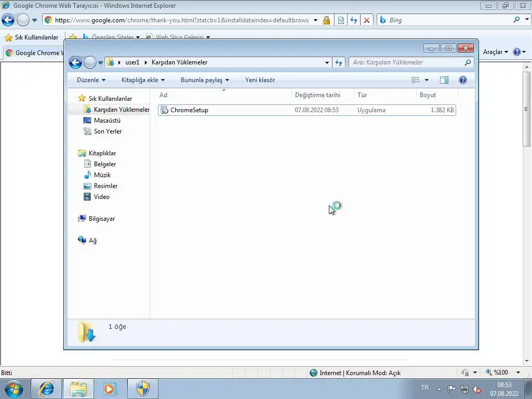532x399 pixels.
Task: Select Sık Kullanılanlar in navigation pane
Action: pos(110,98)
